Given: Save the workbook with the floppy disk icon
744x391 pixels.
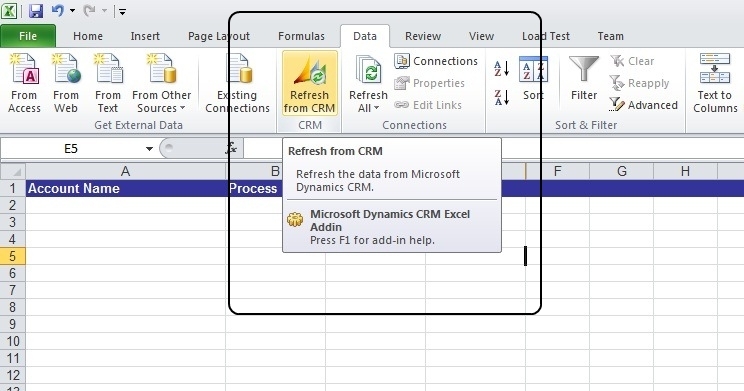Looking at the screenshot, I should [36, 10].
